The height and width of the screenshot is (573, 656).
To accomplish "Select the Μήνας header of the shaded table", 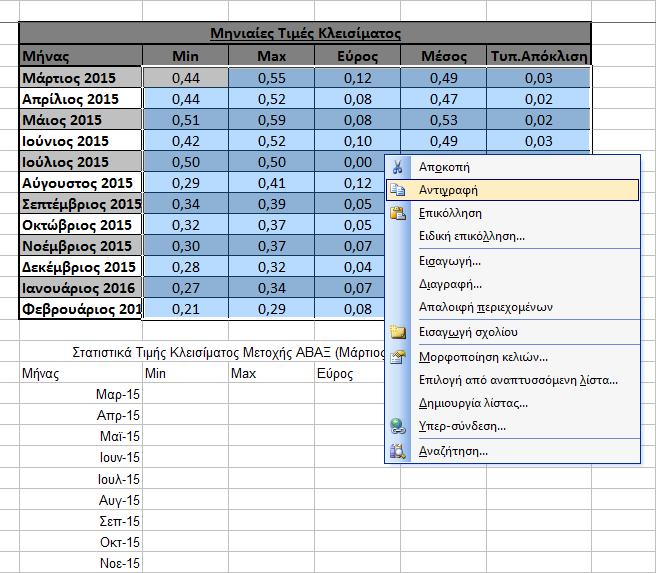I will [x=81, y=56].
